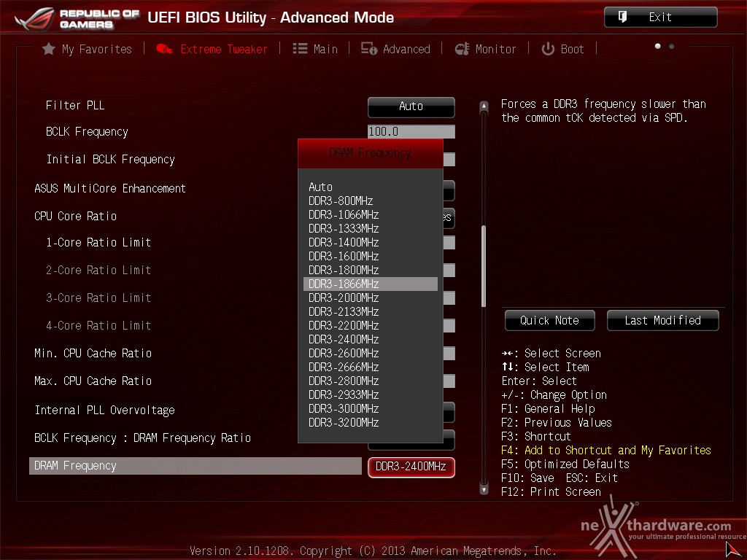Click the Exit door icon
The image size is (747, 560).
[x=622, y=17]
